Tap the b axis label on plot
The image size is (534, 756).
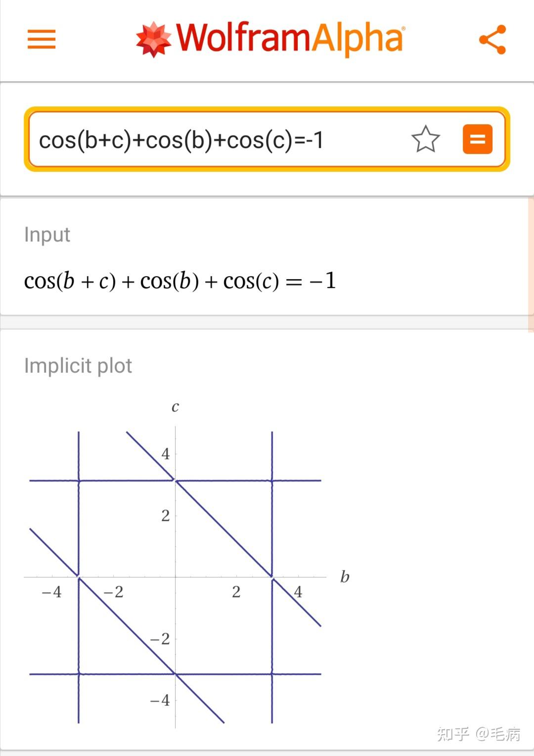pos(345,576)
